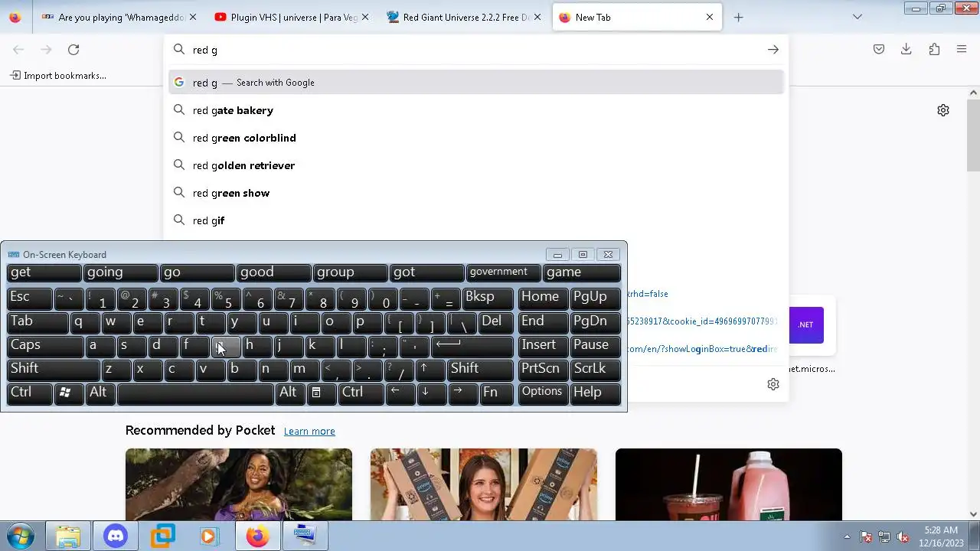Toggle the left Ctrl key on keyboard
This screenshot has width=980, height=551.
click(30, 393)
